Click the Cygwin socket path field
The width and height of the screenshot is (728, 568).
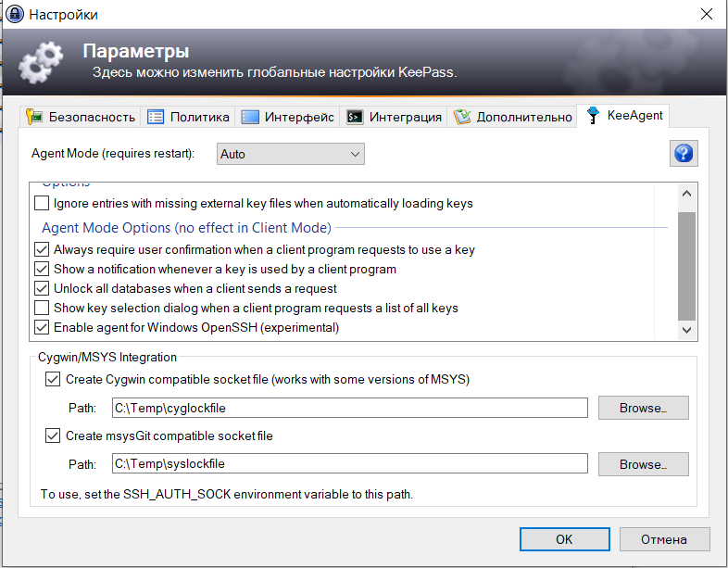coord(349,408)
